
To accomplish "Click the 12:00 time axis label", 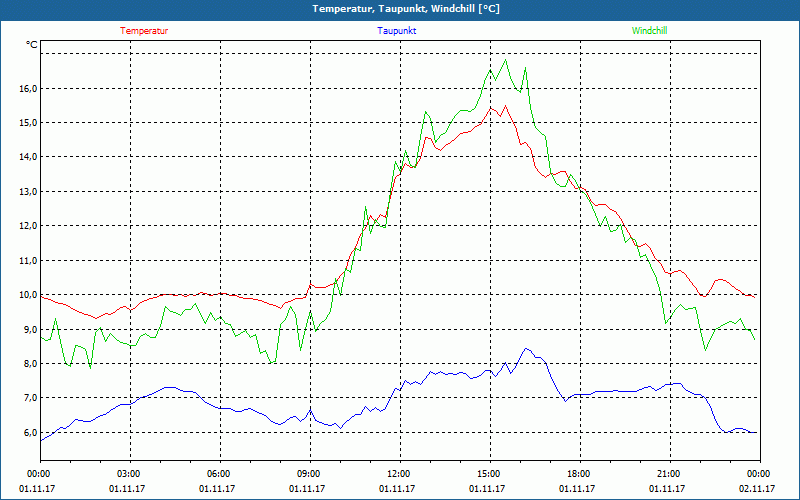I will pos(400,474).
